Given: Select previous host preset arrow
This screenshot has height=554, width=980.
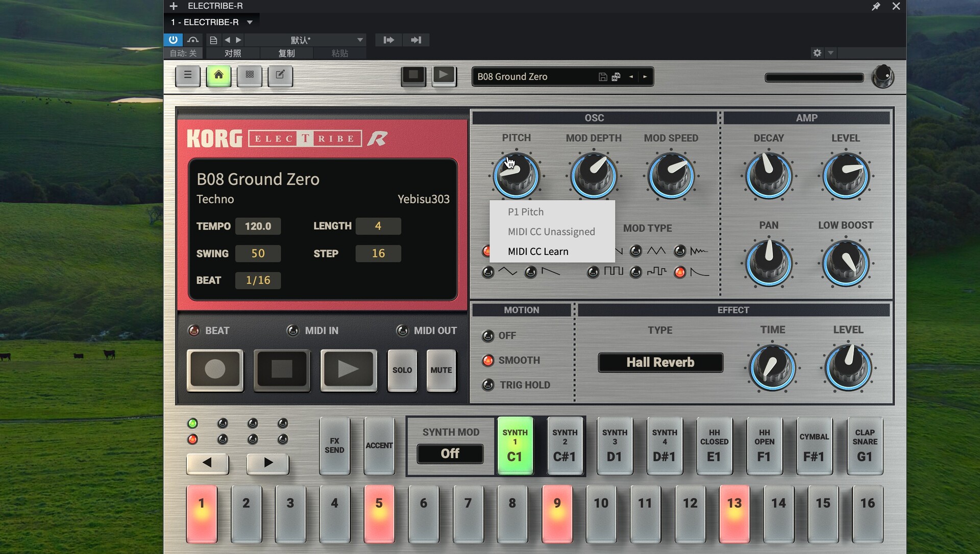Looking at the screenshot, I should 227,40.
